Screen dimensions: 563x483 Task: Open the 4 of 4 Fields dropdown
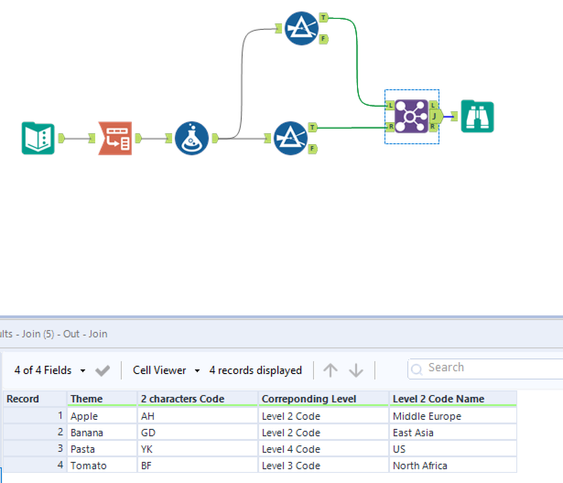click(50, 370)
